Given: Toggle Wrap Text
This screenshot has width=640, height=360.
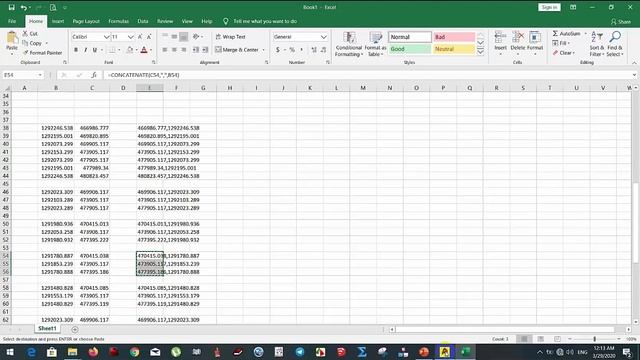Looking at the screenshot, I should pos(231,37).
